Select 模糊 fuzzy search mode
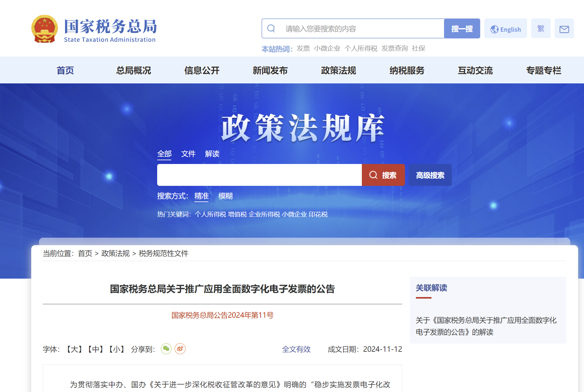The image size is (584, 392). coord(225,196)
